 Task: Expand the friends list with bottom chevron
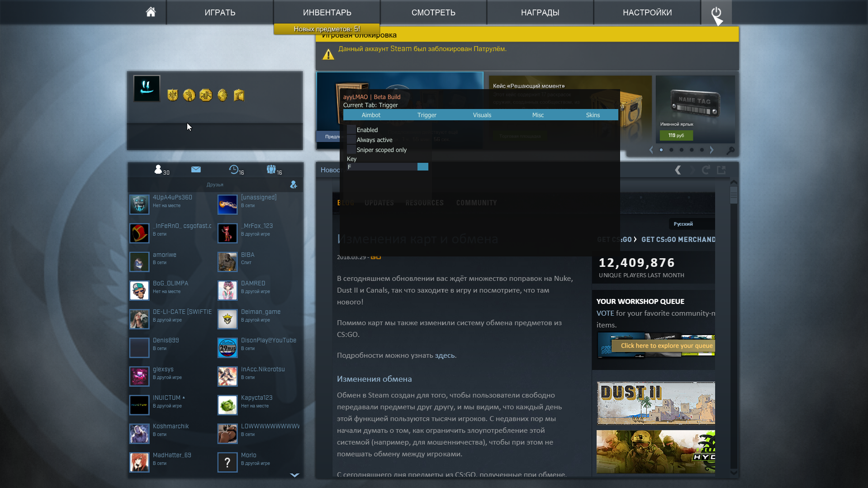click(x=294, y=475)
